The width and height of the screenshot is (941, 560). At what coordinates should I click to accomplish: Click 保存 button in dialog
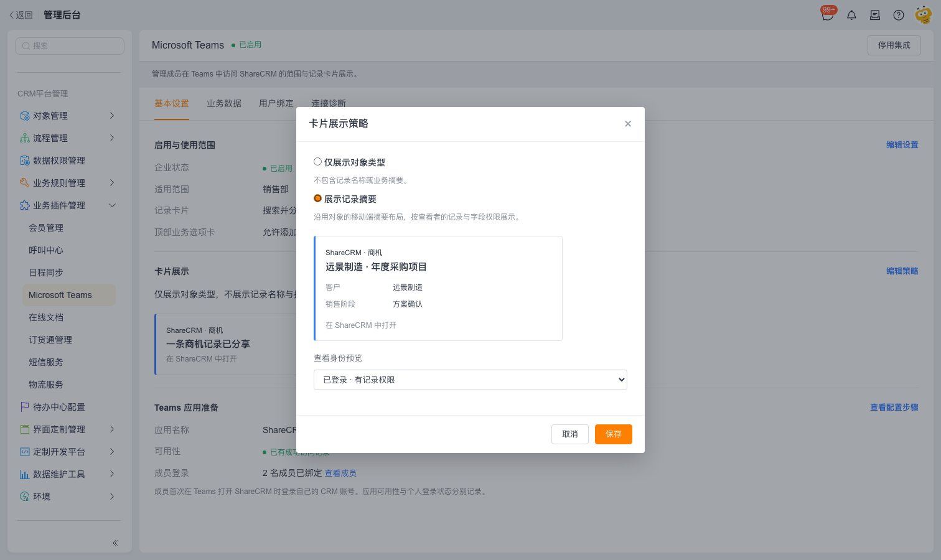pos(614,434)
